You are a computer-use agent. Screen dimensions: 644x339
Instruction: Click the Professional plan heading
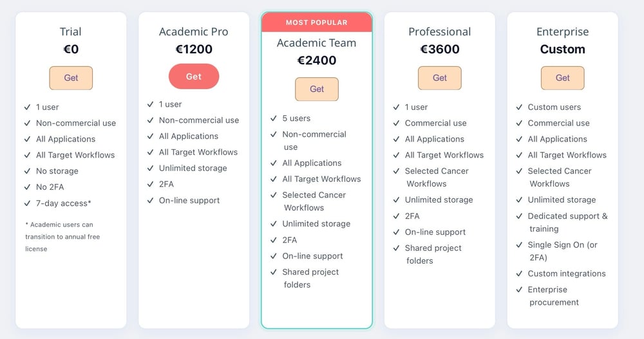tap(440, 32)
